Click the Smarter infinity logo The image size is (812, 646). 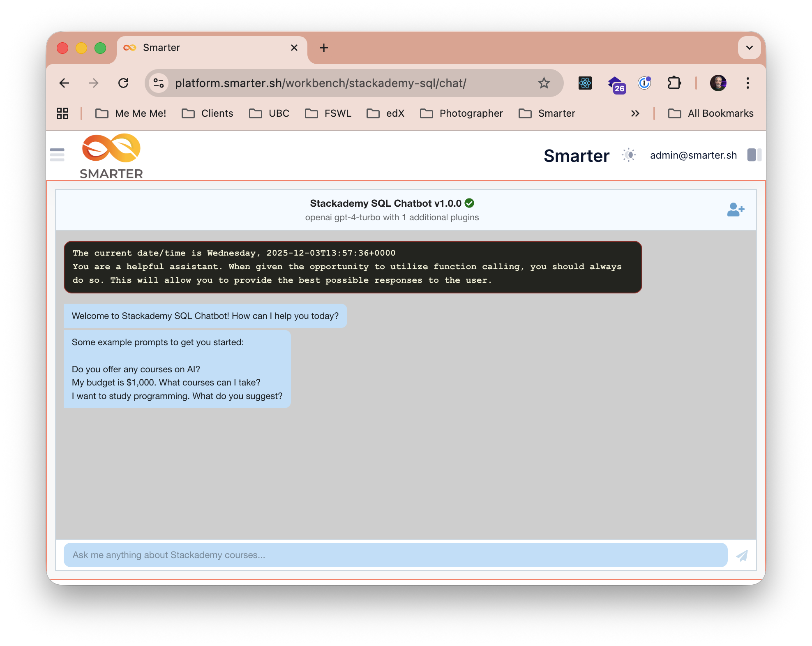pyautogui.click(x=111, y=156)
